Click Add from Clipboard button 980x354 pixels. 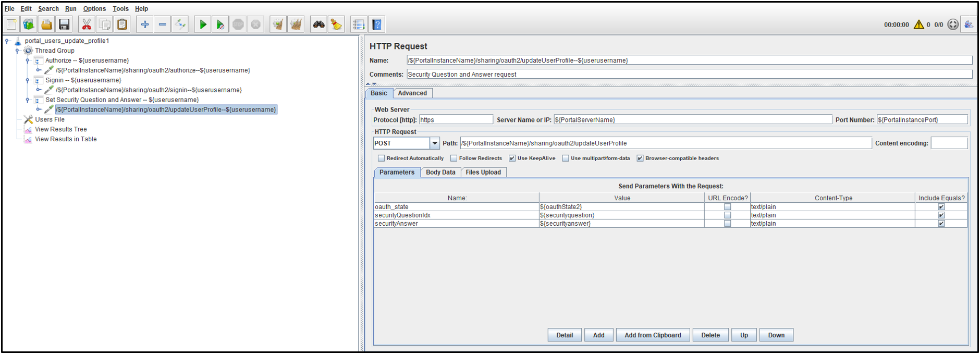coord(653,335)
